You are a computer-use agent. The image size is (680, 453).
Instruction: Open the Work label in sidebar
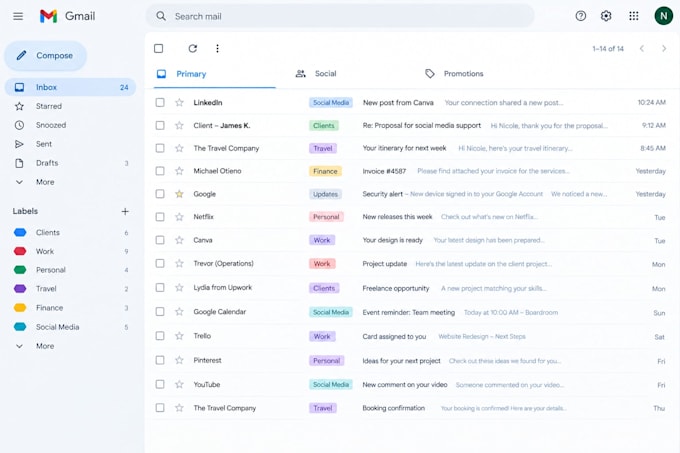point(70,251)
